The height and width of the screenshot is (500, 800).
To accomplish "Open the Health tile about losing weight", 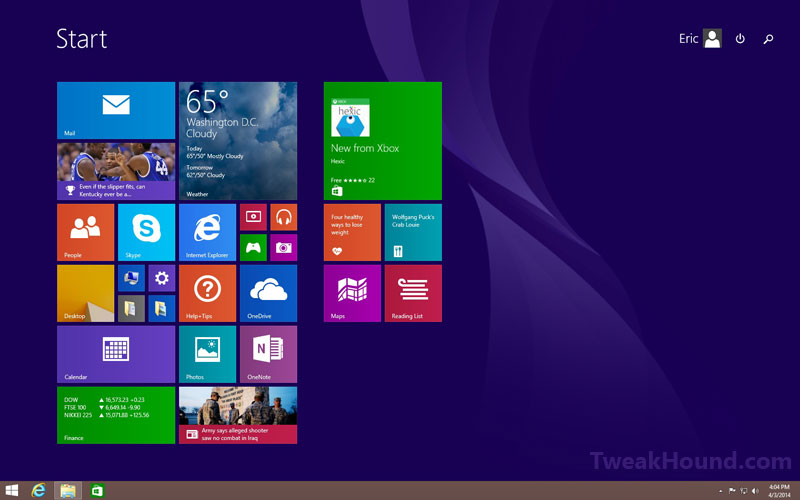I will [x=352, y=232].
